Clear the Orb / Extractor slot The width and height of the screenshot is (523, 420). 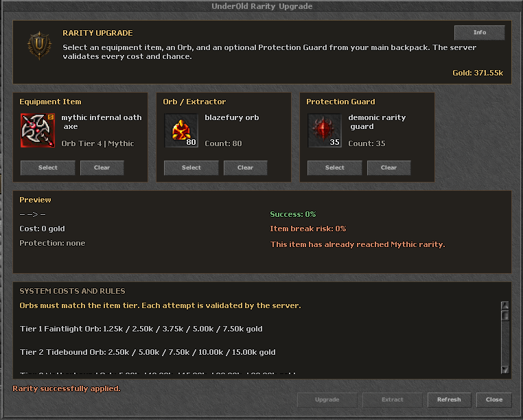(x=246, y=167)
